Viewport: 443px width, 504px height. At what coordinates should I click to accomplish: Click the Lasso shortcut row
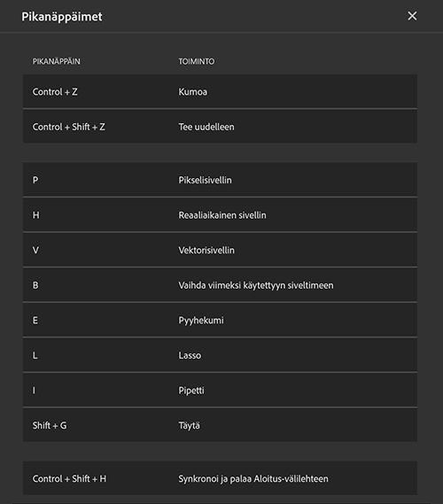(x=220, y=355)
